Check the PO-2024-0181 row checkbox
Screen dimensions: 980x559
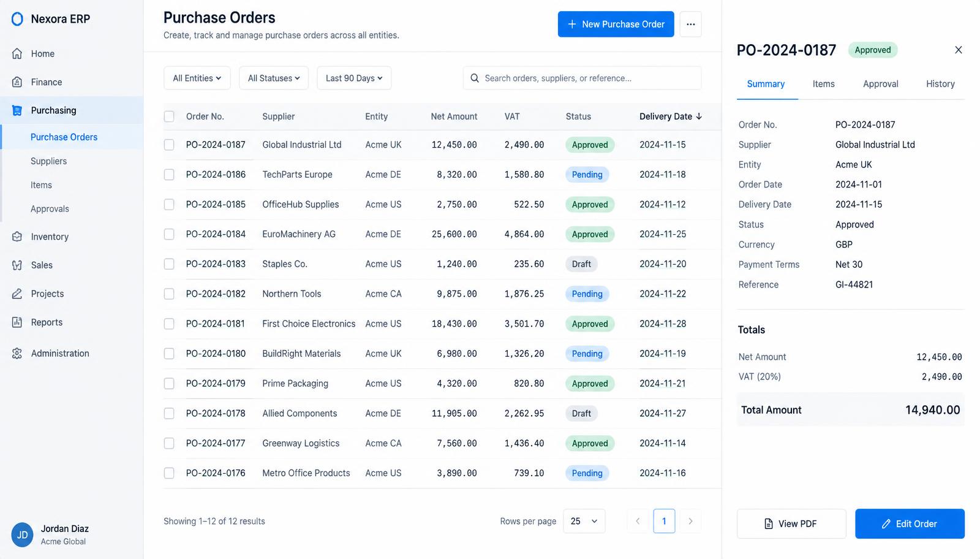point(169,324)
